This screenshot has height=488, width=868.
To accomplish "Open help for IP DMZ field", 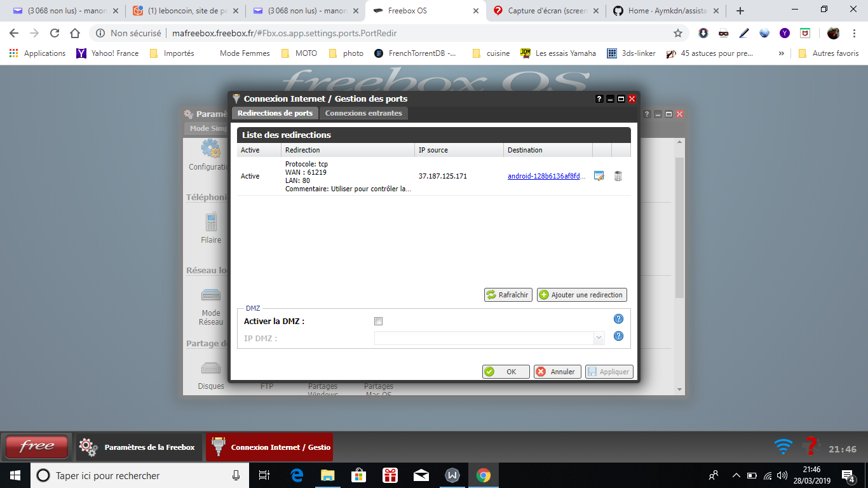I will pyautogui.click(x=618, y=337).
